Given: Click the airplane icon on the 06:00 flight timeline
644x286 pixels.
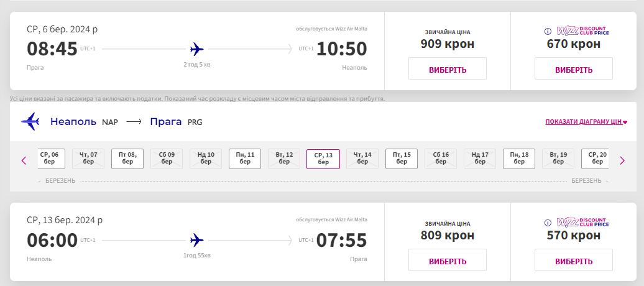Looking at the screenshot, I should 196,239.
